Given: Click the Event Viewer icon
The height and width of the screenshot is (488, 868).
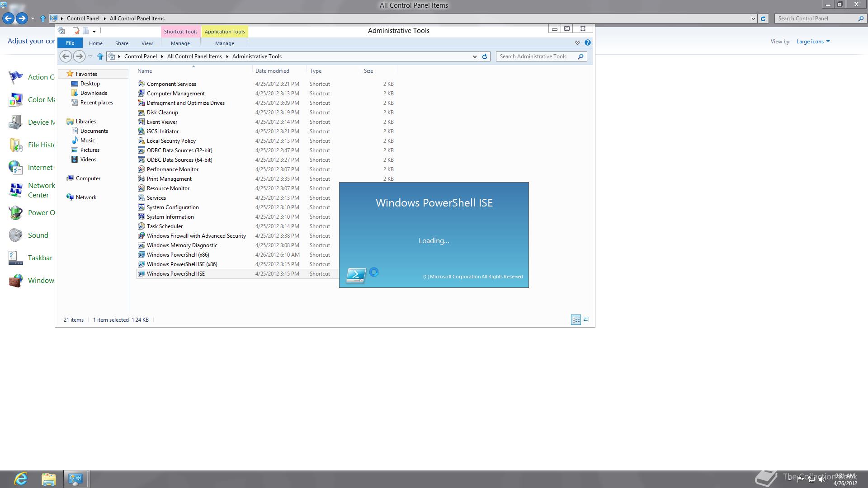Looking at the screenshot, I should point(141,122).
